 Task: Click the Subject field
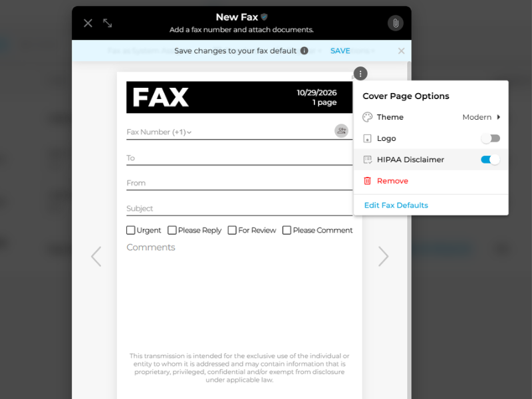[x=239, y=208]
